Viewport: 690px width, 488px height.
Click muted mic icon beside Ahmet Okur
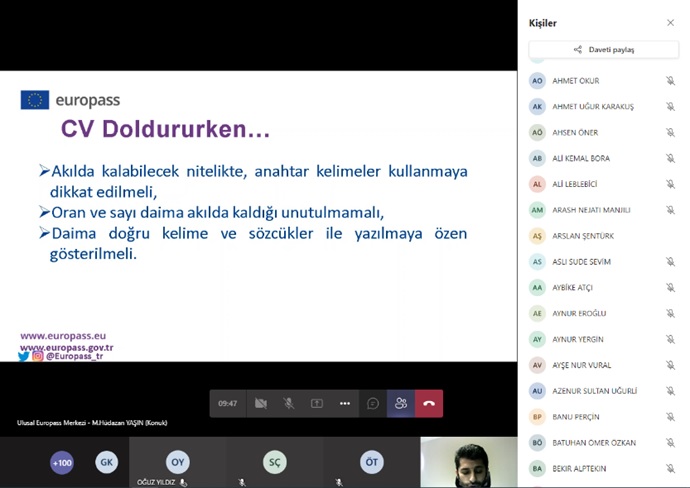click(x=670, y=81)
